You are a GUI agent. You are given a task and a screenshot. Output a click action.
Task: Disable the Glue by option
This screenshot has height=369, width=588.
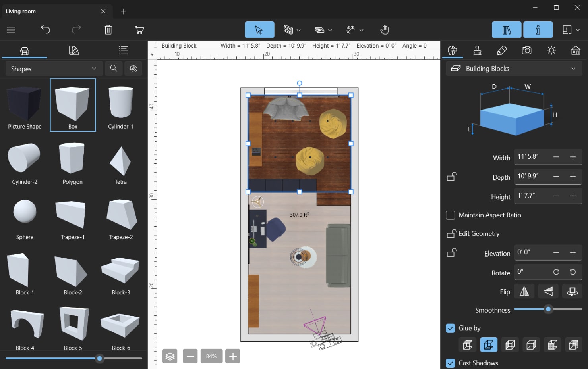click(x=450, y=328)
